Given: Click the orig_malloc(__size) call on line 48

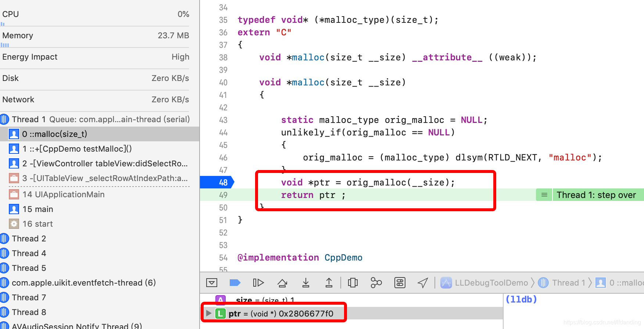Looking at the screenshot, I should 398,183.
